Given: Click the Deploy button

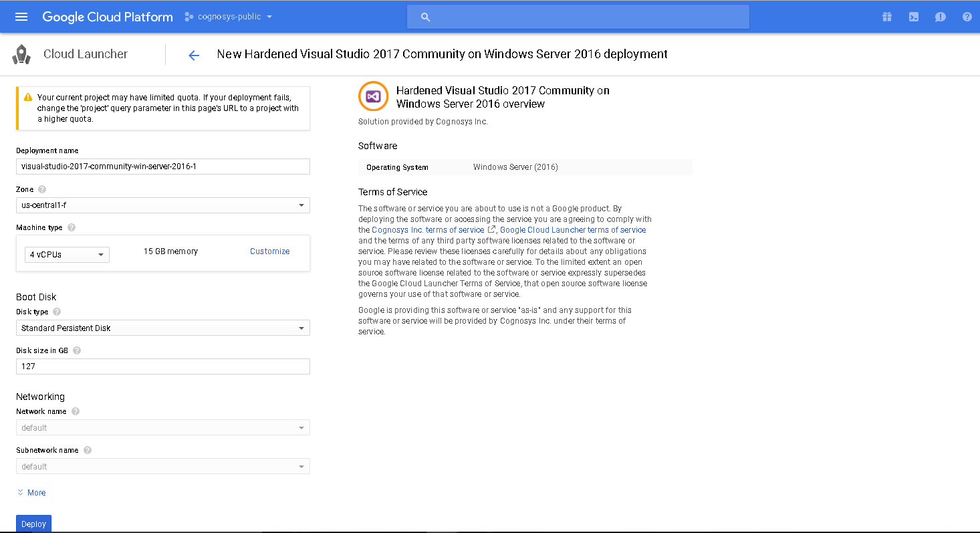Looking at the screenshot, I should 33,524.
